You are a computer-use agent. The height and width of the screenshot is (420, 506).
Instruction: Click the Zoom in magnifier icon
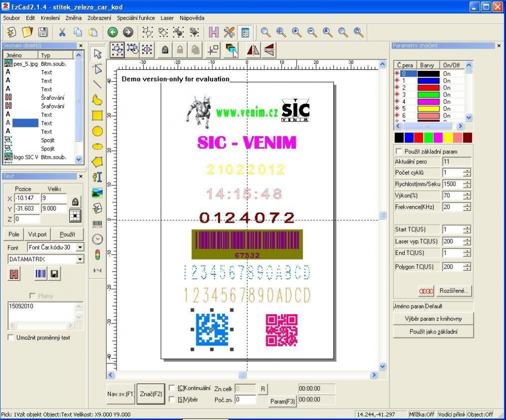[297, 32]
